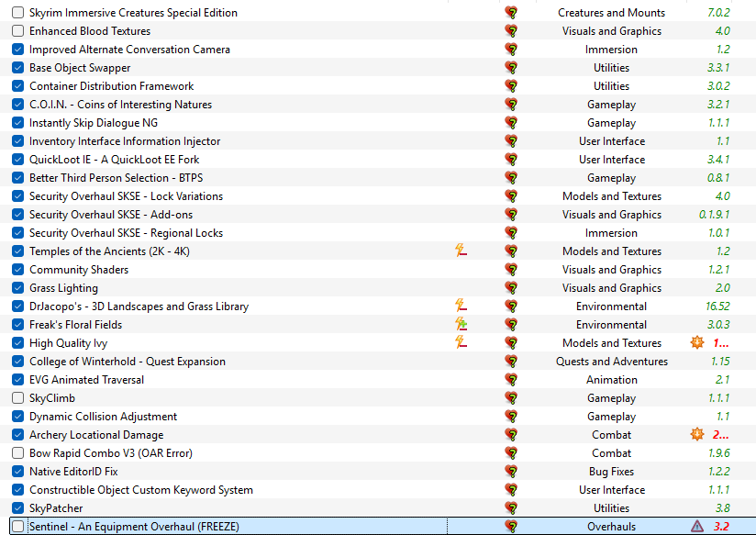The image size is (756, 535).
Task: Click the warning triangle icon for Sentinel
Action: tap(697, 526)
